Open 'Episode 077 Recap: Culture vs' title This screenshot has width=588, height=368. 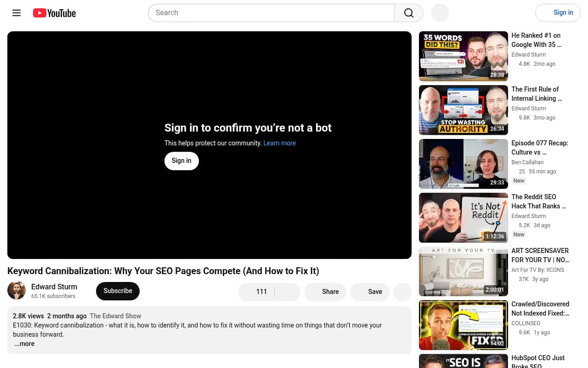pos(540,148)
